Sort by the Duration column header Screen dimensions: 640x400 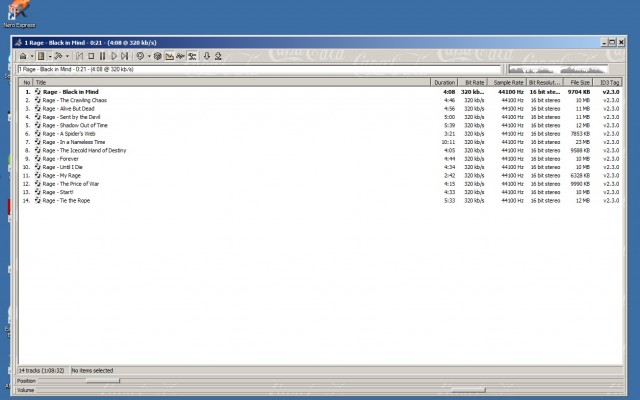[x=444, y=82]
